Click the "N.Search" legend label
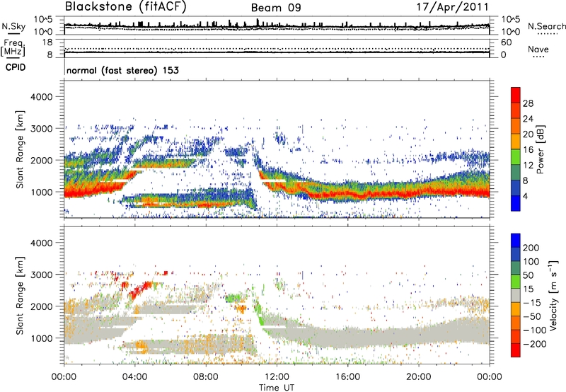The width and height of the screenshot is (566, 392). point(546,26)
